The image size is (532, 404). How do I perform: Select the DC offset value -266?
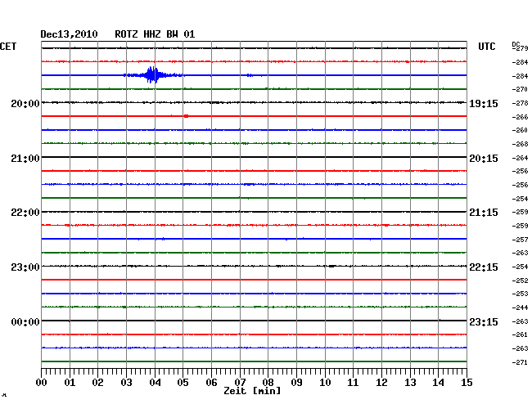(520, 117)
